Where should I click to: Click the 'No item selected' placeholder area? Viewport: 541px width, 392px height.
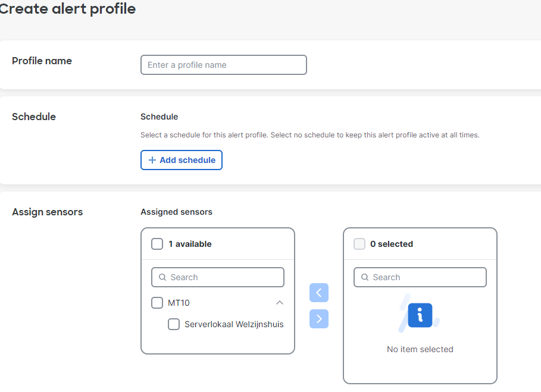420,349
